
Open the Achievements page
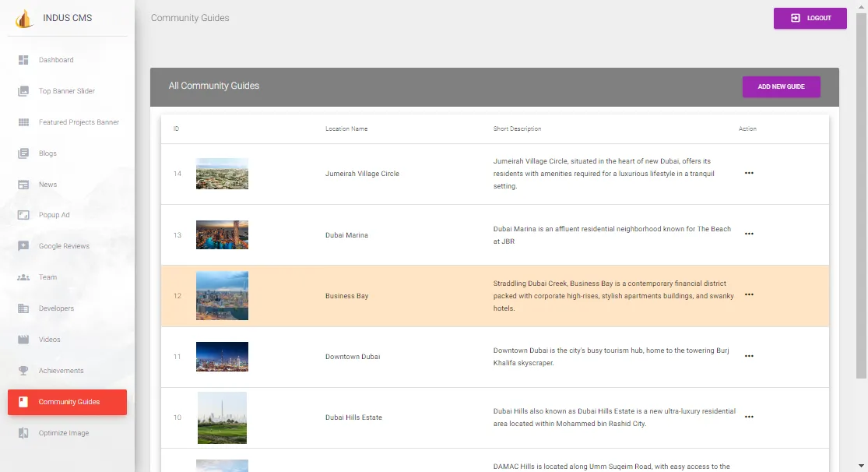[x=67, y=371]
